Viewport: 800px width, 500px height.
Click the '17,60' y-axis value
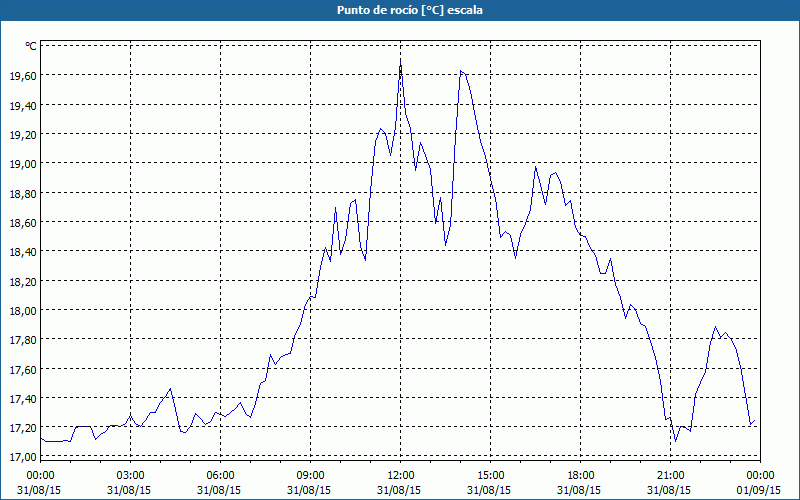pos(23,369)
